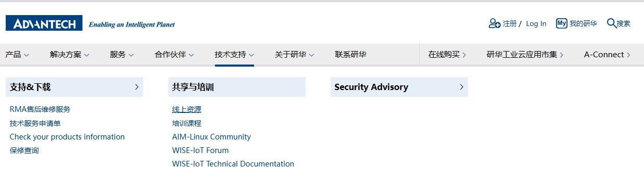
Task: Click chevron next to 在线购买
Action: tap(464, 55)
